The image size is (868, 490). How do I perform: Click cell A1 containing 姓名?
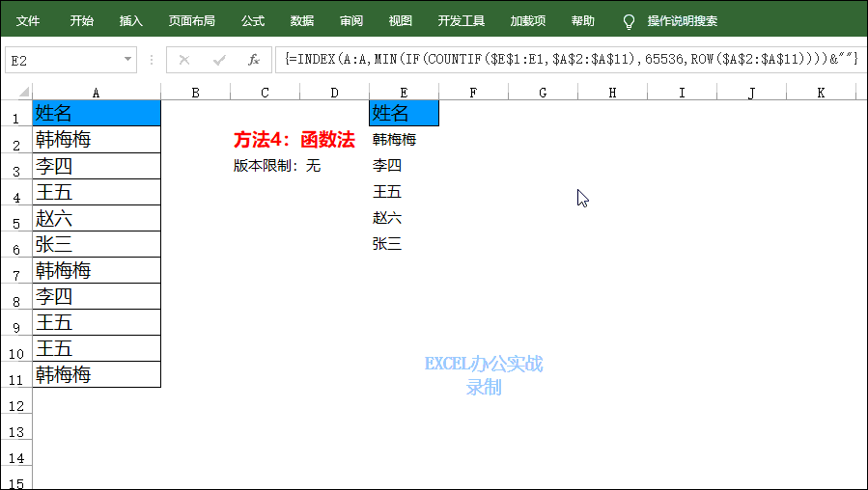pyautogui.click(x=97, y=114)
